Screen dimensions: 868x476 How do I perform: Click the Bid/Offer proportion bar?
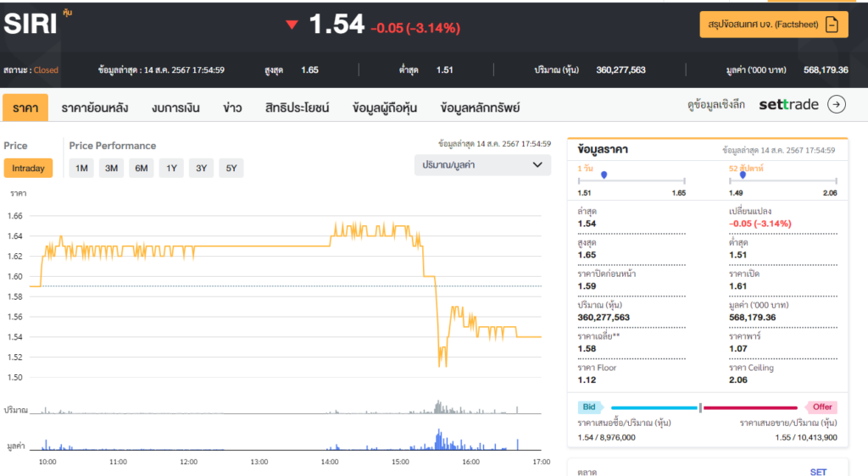[x=704, y=407]
